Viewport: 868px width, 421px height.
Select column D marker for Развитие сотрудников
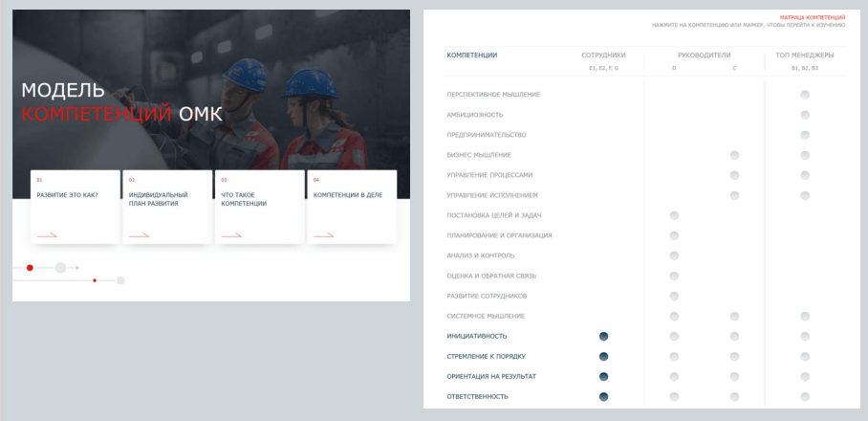[x=674, y=296]
